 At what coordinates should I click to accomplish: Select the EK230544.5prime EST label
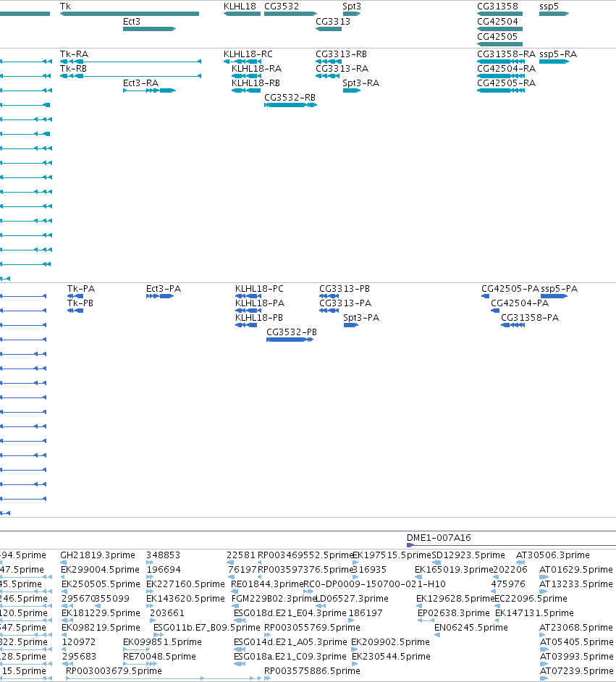click(392, 657)
